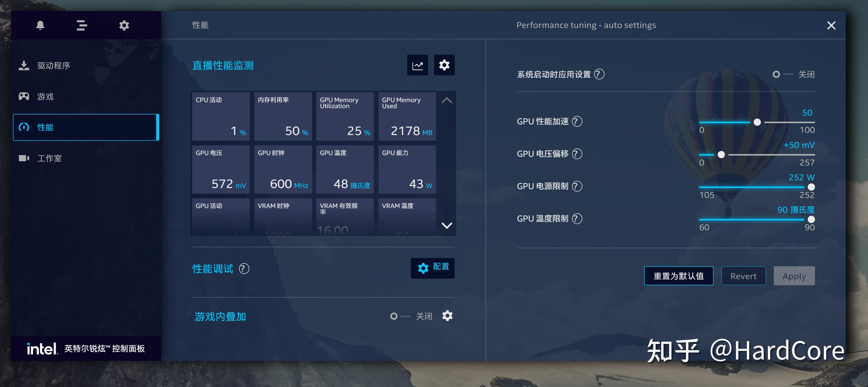Click the 252 W power limit value
868x387 pixels.
(x=801, y=177)
